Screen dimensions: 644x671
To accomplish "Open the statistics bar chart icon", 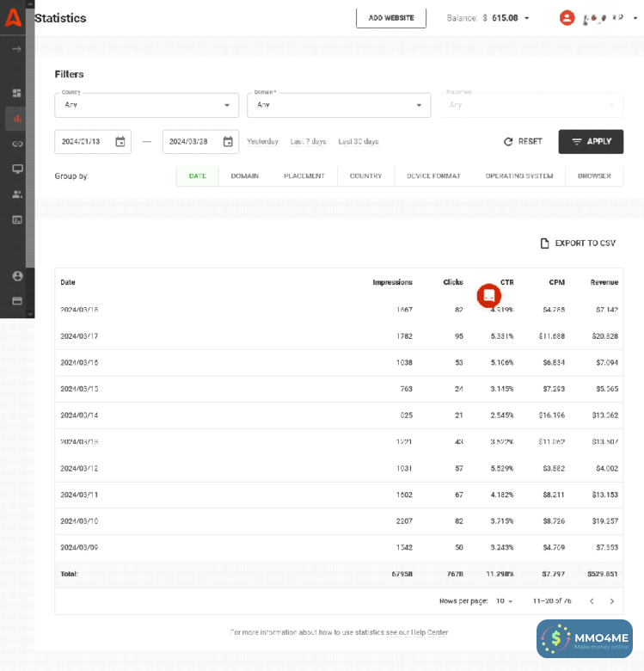I will (x=17, y=119).
